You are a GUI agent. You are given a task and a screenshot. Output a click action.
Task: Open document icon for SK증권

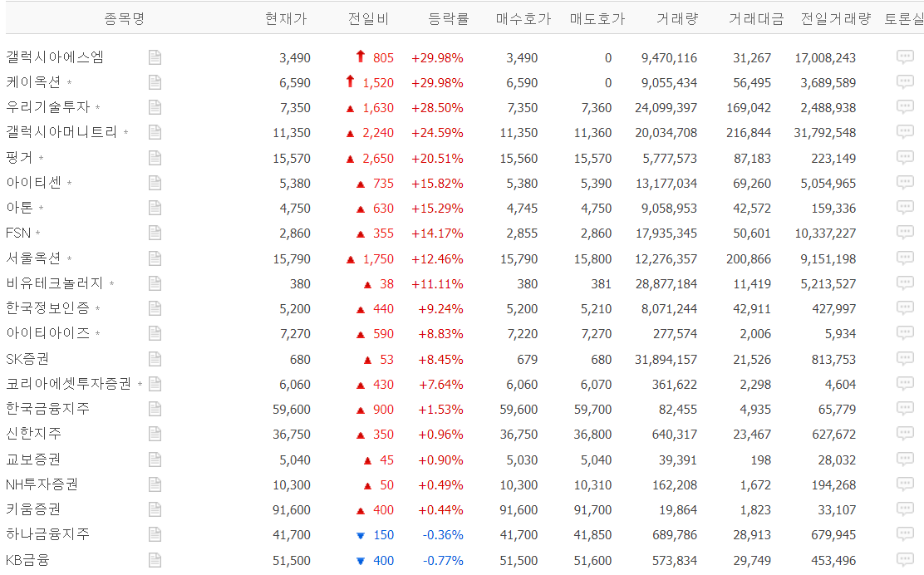[155, 359]
